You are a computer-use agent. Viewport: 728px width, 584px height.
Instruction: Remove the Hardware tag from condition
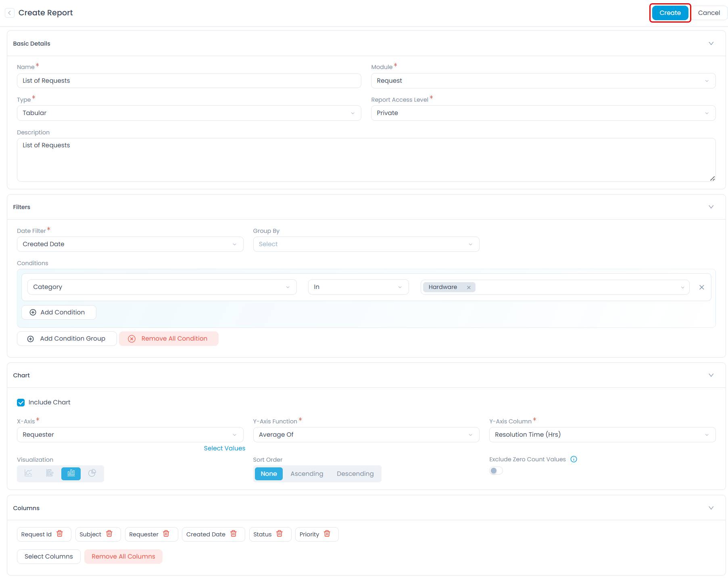pos(469,287)
